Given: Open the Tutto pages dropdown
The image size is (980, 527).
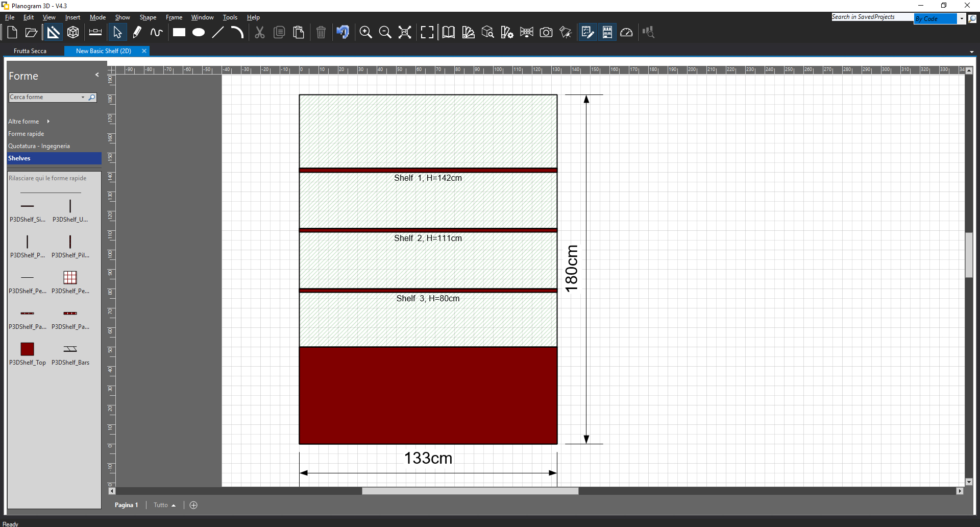Looking at the screenshot, I should [164, 505].
